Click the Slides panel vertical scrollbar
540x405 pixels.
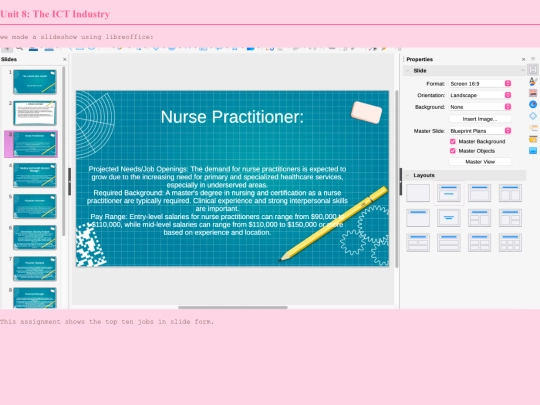[x=64, y=152]
